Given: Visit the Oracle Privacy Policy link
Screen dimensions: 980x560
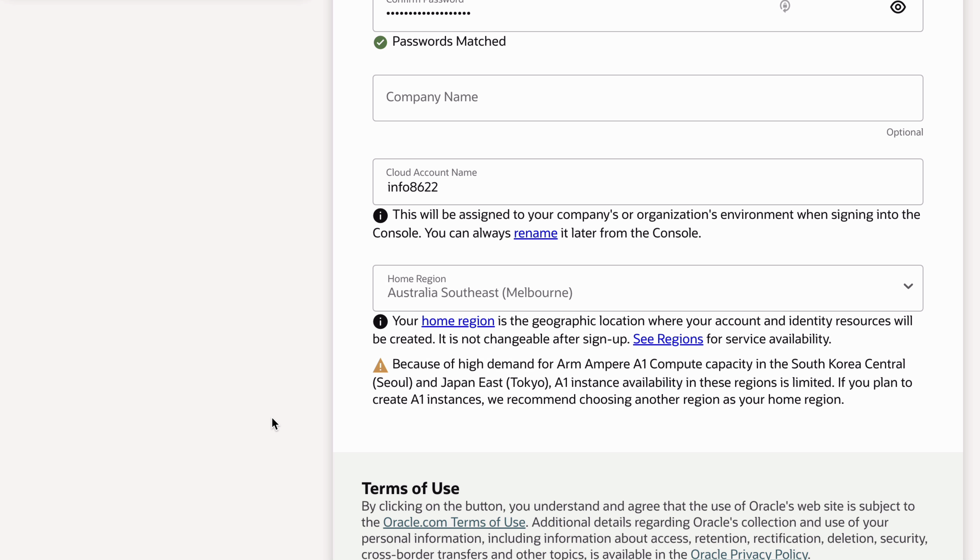Looking at the screenshot, I should [x=749, y=554].
